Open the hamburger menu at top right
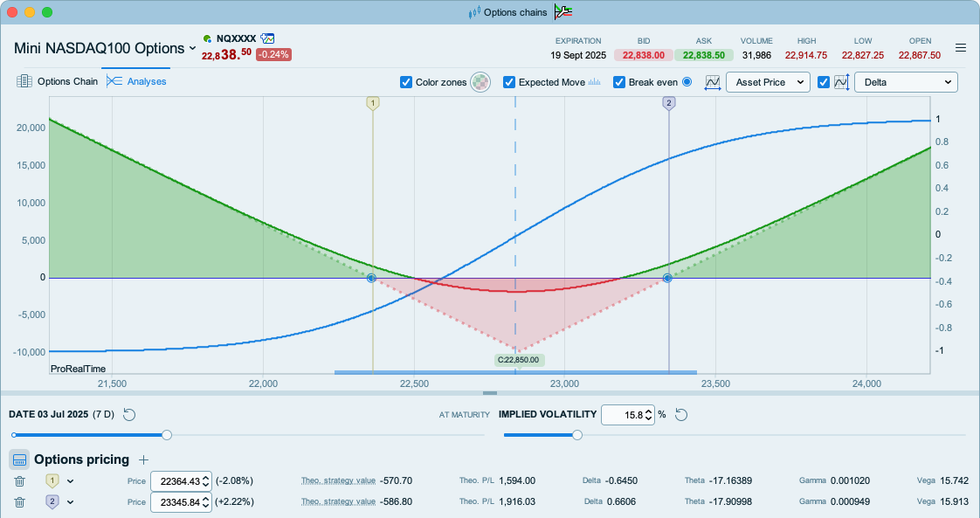The height and width of the screenshot is (518, 980). tap(961, 48)
